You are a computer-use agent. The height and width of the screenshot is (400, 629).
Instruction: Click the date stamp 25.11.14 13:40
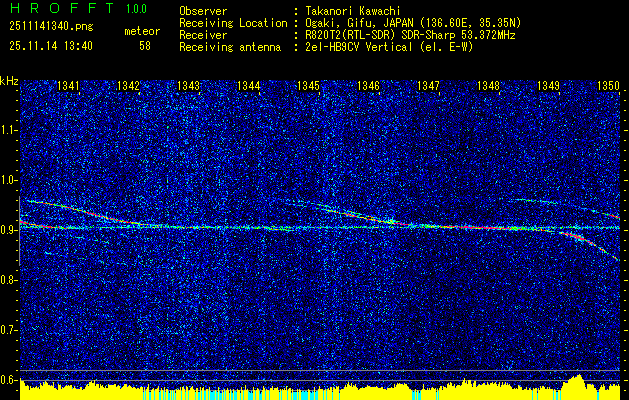coord(51,46)
